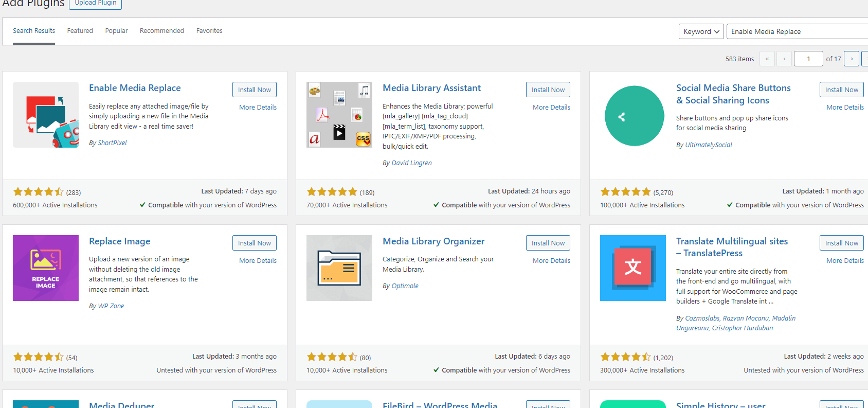
Task: View More Details for Replace Image
Action: [258, 260]
